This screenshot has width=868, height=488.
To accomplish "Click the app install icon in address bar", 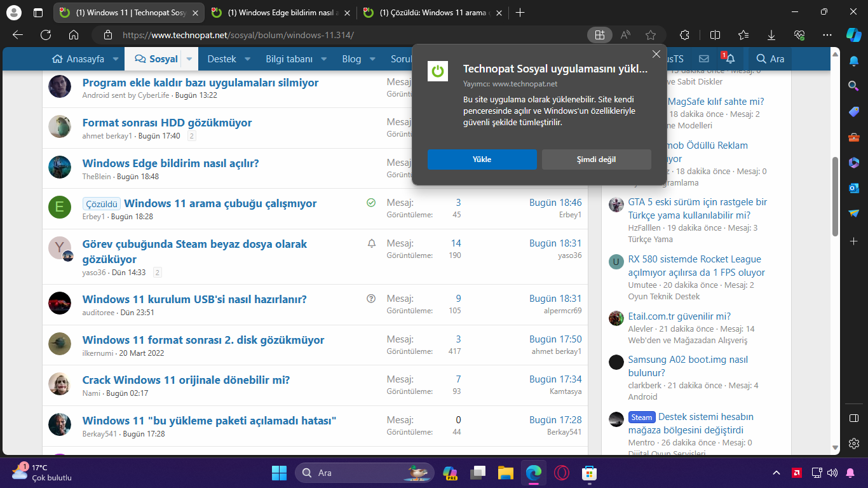I will [x=599, y=35].
